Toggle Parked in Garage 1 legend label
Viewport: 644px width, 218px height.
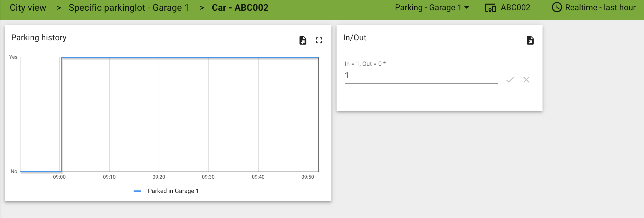(173, 191)
